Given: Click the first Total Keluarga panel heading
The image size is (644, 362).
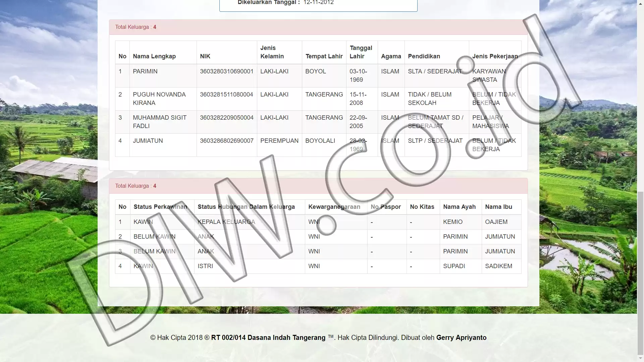Looking at the screenshot, I should click(318, 27).
